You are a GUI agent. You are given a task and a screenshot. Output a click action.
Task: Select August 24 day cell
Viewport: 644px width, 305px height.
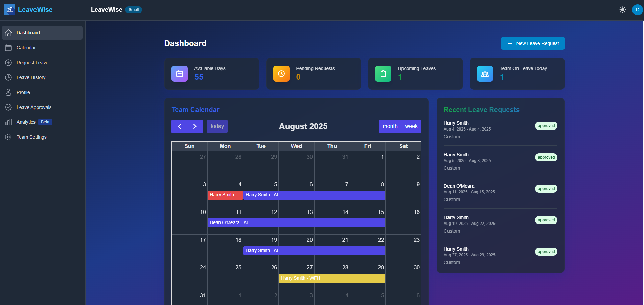pyautogui.click(x=189, y=276)
